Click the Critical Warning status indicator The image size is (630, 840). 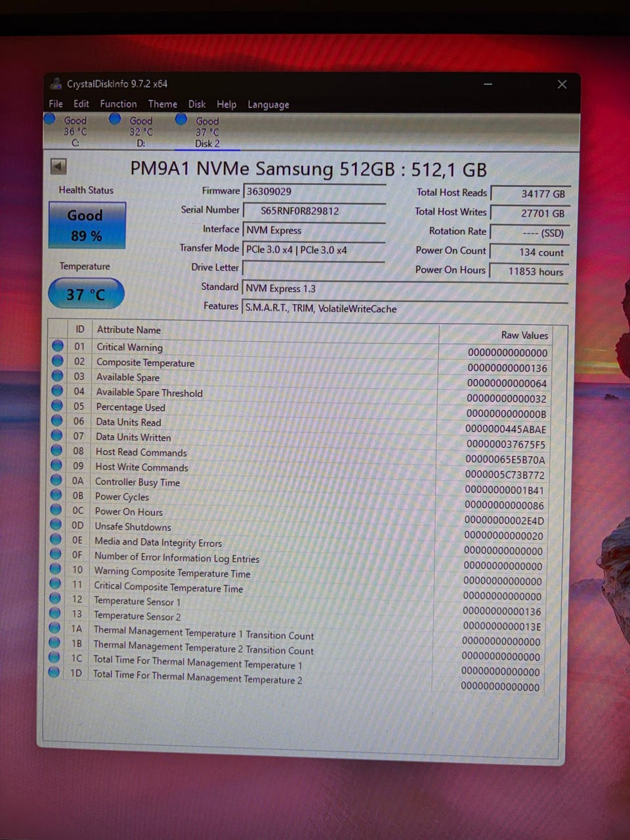58,346
